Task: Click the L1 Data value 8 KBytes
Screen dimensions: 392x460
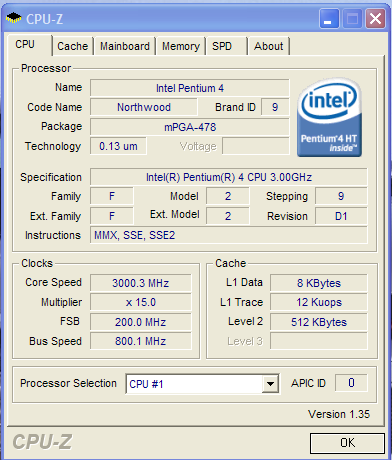Action: point(319,283)
